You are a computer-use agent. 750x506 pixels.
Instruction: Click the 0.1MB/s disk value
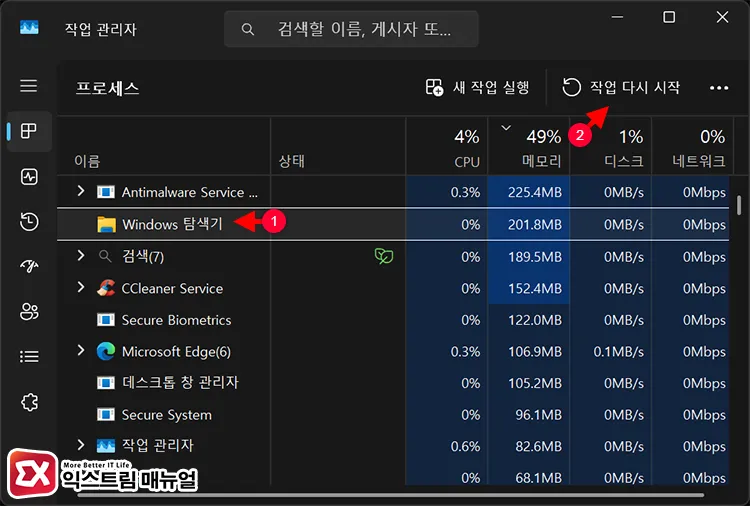tap(618, 352)
